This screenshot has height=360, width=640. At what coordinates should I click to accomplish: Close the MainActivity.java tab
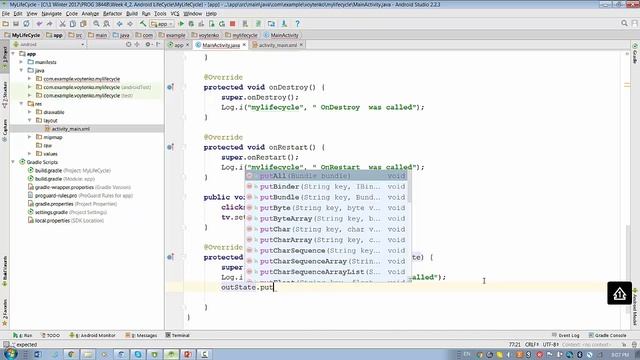(x=244, y=45)
